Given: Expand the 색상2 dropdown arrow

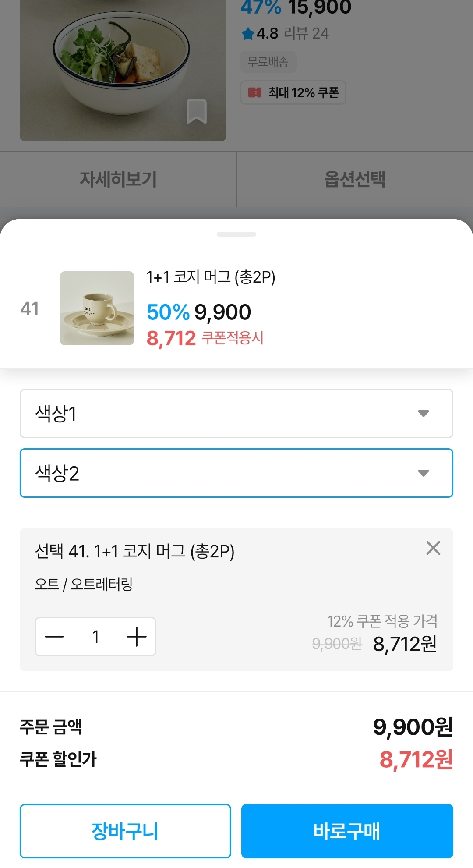Looking at the screenshot, I should tap(423, 473).
